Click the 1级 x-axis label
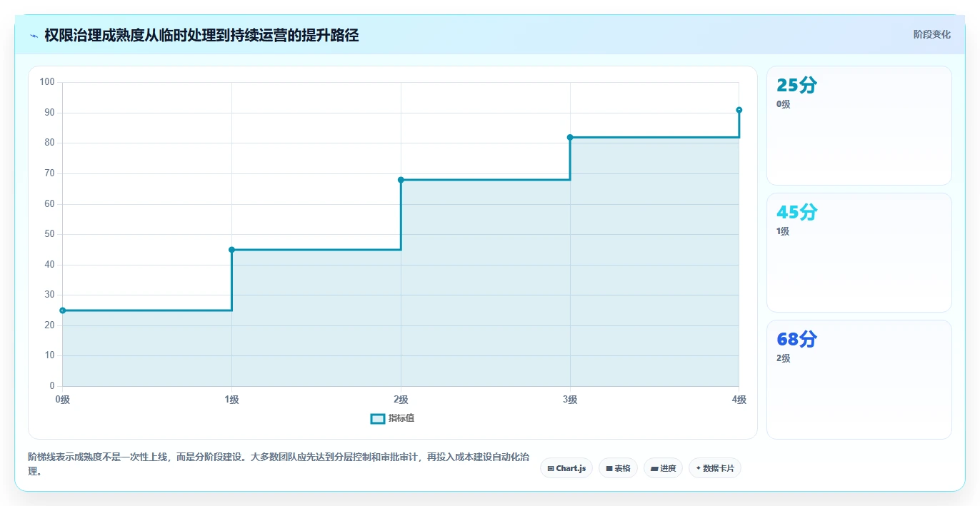Viewport: 980px width, 506px height. [x=231, y=400]
